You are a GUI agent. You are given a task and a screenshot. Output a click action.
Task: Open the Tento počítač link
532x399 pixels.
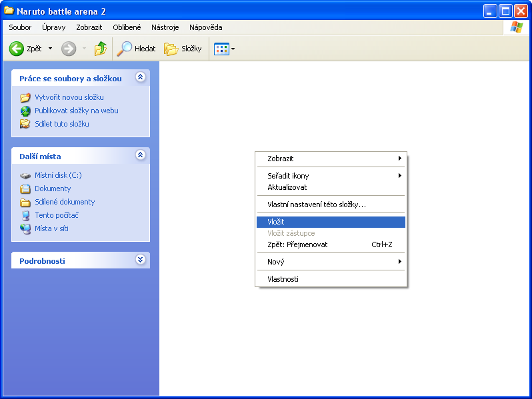[56, 215]
